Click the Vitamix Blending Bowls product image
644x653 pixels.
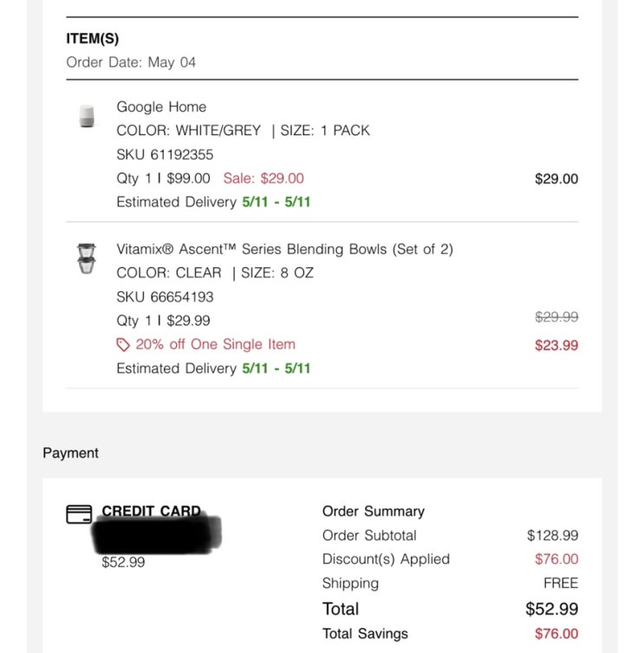tap(86, 258)
